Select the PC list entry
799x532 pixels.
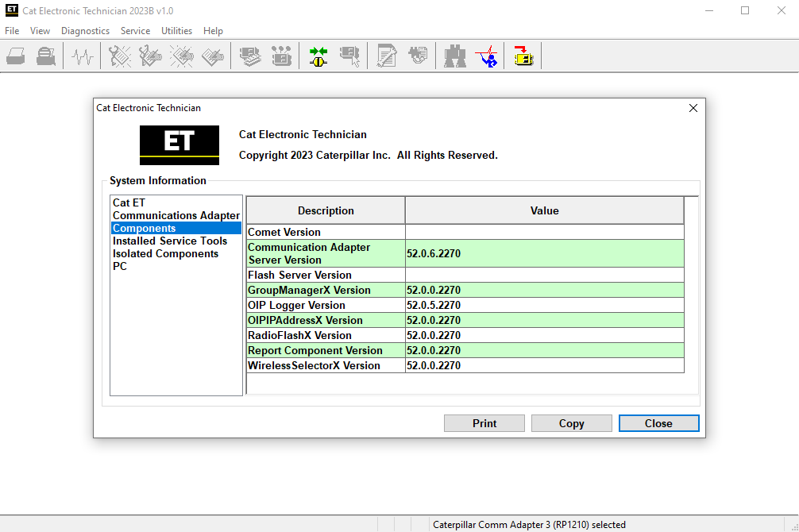120,267
